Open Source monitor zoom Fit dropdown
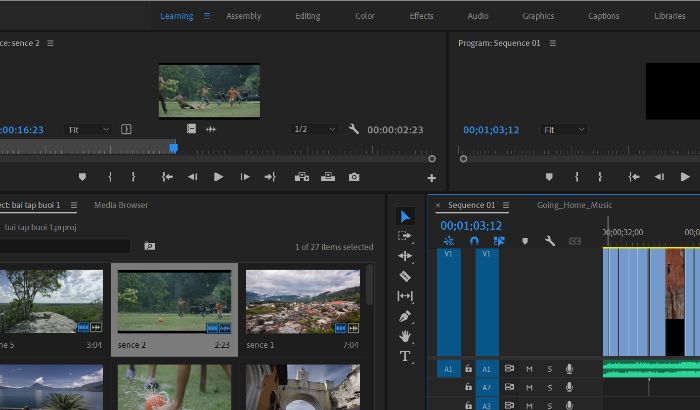 click(88, 130)
